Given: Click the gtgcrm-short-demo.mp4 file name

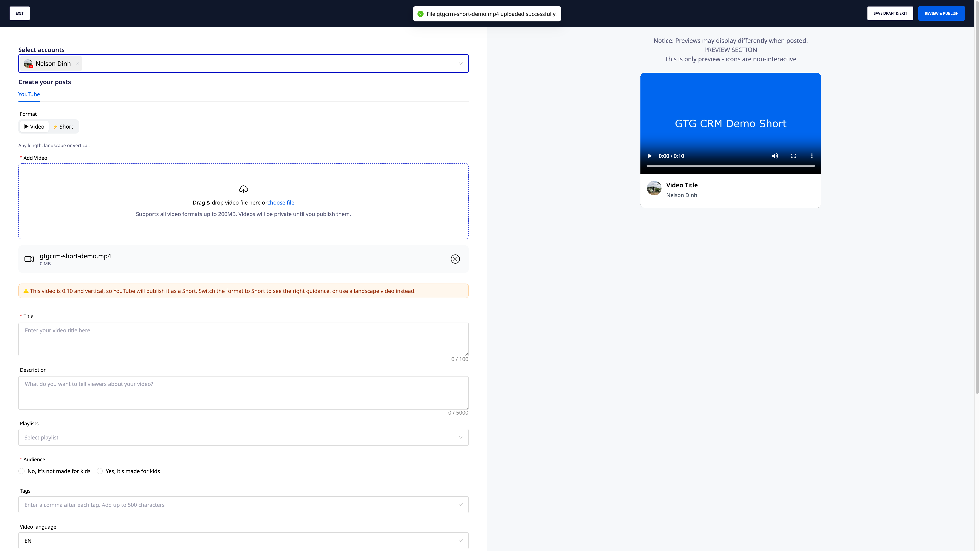Looking at the screenshot, I should click(75, 256).
